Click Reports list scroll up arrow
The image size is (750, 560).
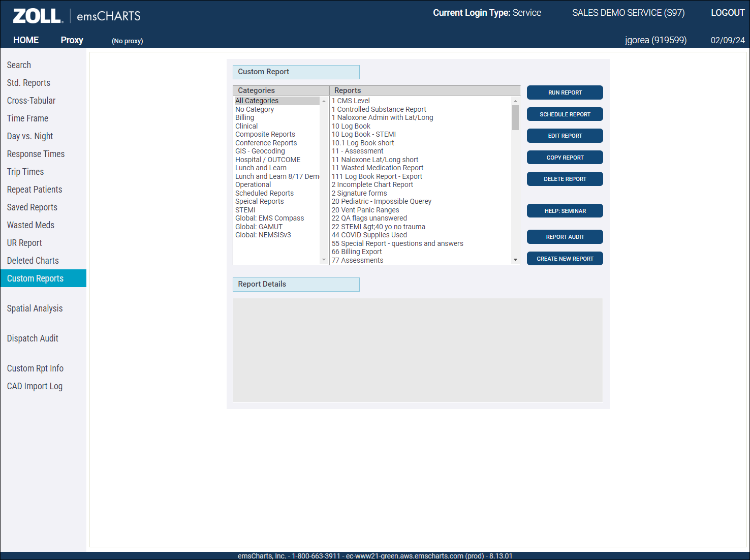[x=515, y=101]
